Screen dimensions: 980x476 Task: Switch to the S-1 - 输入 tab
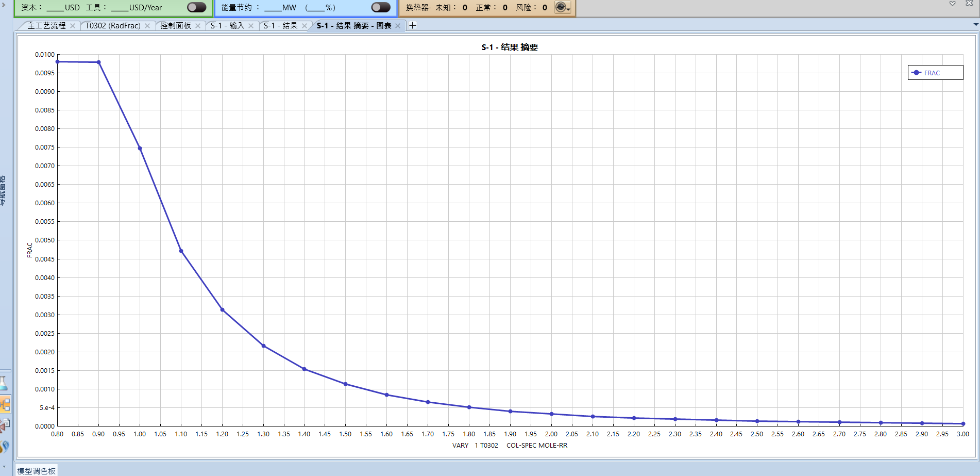pyautogui.click(x=227, y=26)
